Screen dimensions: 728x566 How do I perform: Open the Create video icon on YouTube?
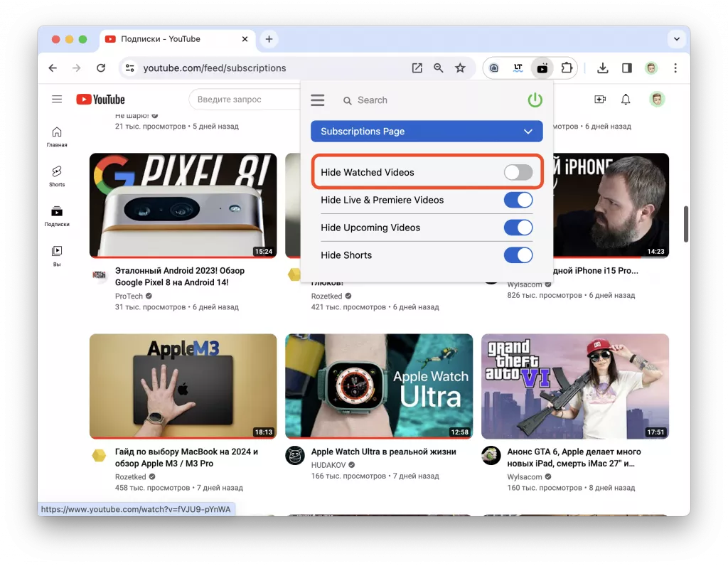[x=599, y=99]
